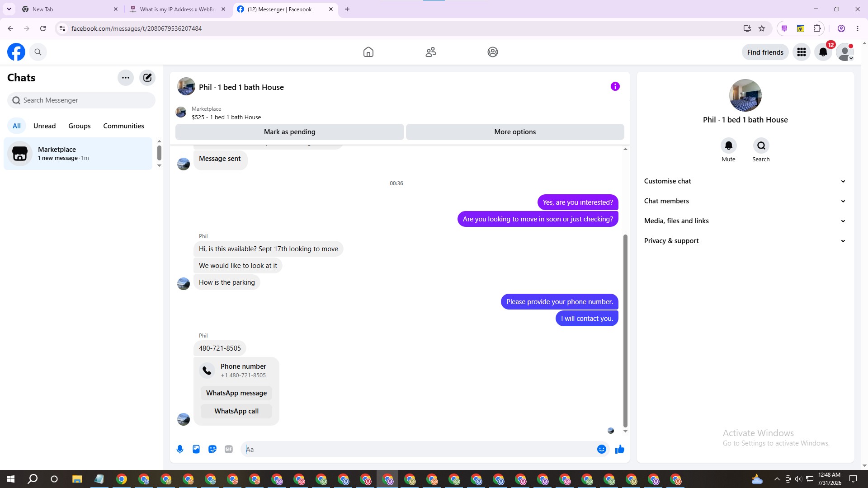This screenshot has width=868, height=488.
Task: Select the All chats filter
Action: click(17, 126)
